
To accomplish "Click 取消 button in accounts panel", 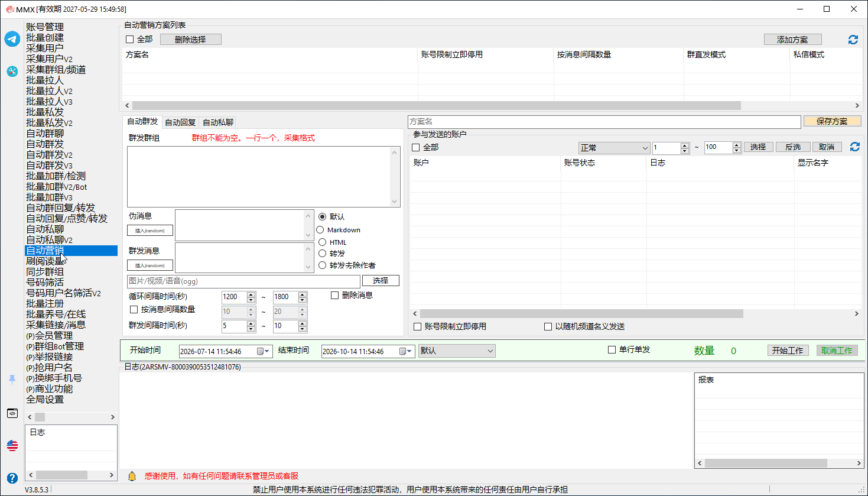I will point(827,147).
